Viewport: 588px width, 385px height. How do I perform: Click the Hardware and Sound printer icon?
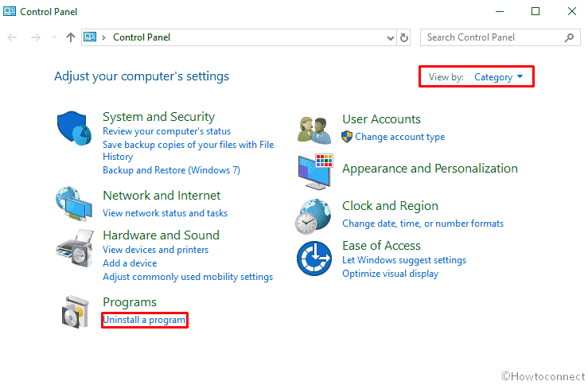75,248
